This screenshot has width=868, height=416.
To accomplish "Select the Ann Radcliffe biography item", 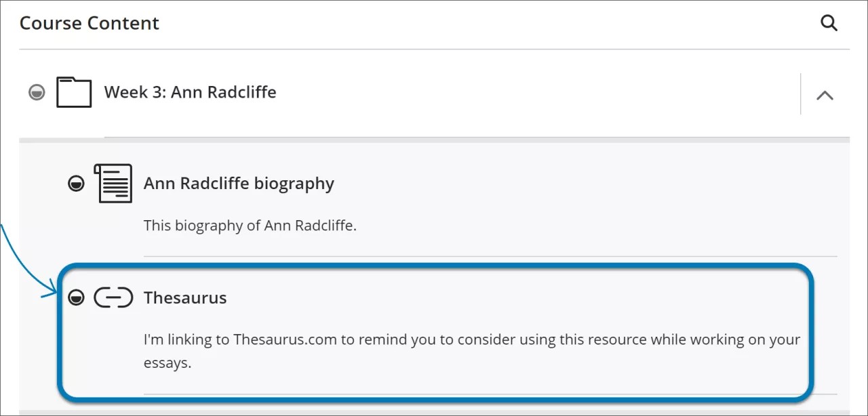I will click(x=239, y=182).
